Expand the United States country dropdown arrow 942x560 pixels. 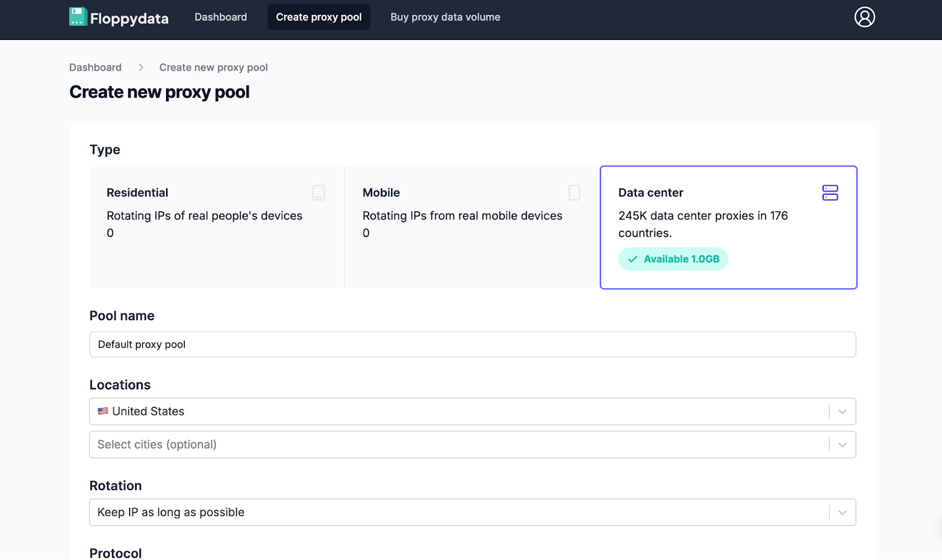(843, 412)
